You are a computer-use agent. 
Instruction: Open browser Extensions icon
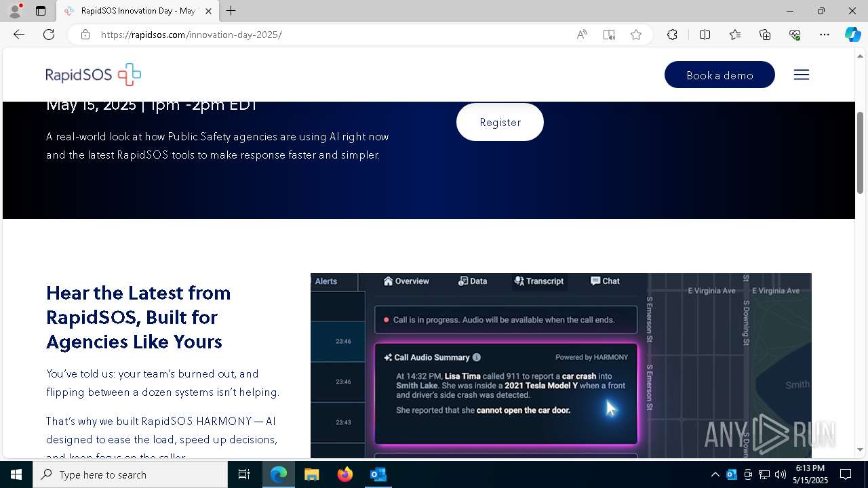coord(672,35)
